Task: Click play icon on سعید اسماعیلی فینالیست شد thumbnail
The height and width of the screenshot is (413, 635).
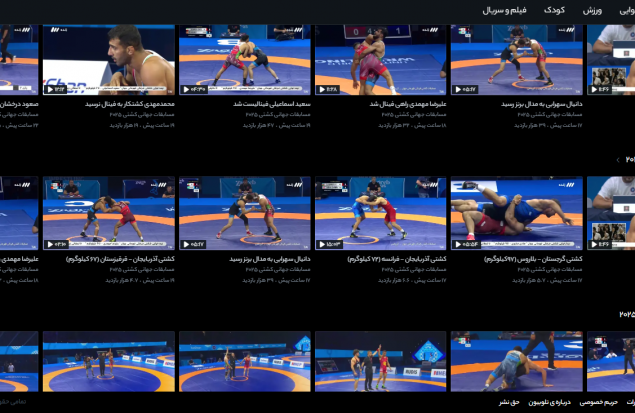Action: point(186,89)
